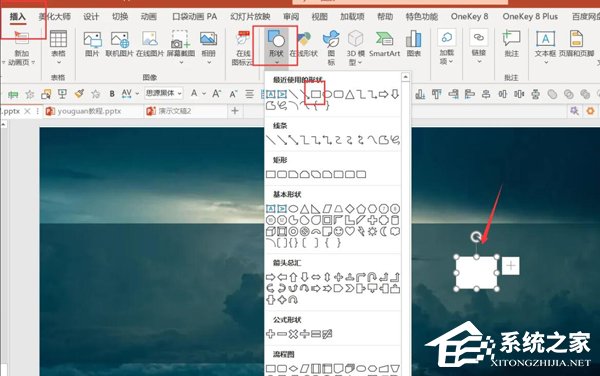
Task: Choose the plus sign in 公式形状
Action: point(271,334)
